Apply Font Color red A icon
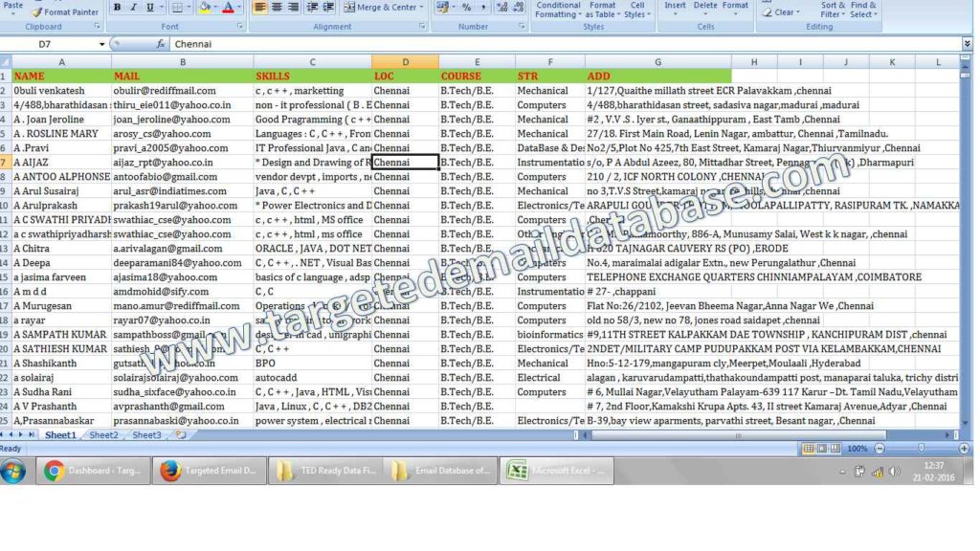Screen dimensions: 980x551 tap(228, 8)
